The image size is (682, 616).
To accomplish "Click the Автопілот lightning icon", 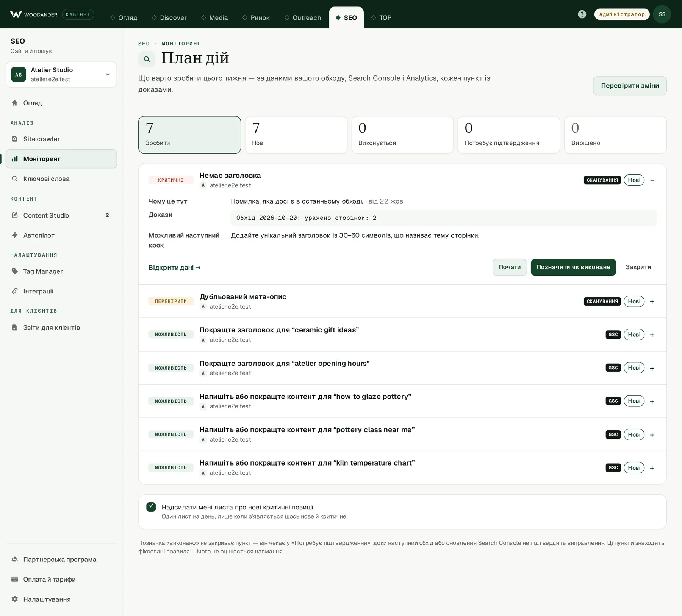I will coord(15,235).
